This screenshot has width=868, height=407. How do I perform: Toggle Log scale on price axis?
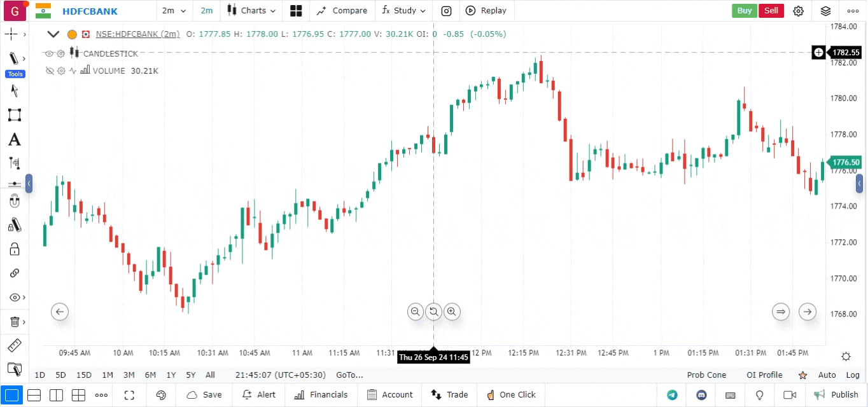point(853,375)
